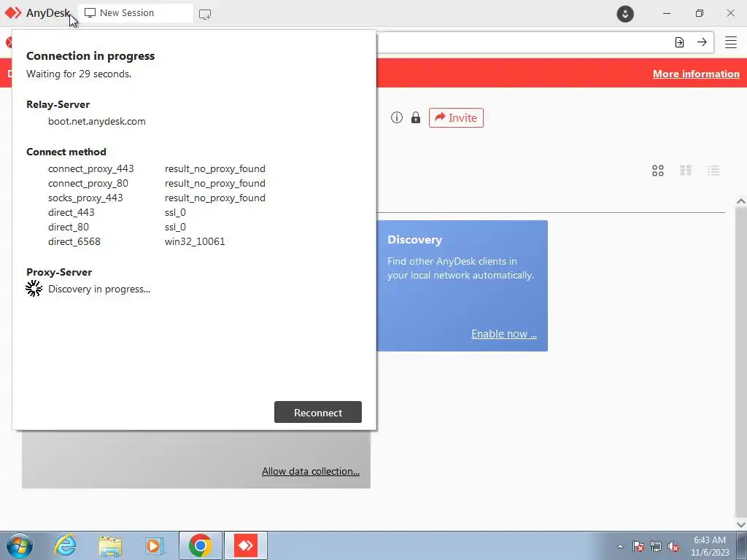
Task: Click boot.net.anydesk.com relay server text
Action: coord(97,122)
